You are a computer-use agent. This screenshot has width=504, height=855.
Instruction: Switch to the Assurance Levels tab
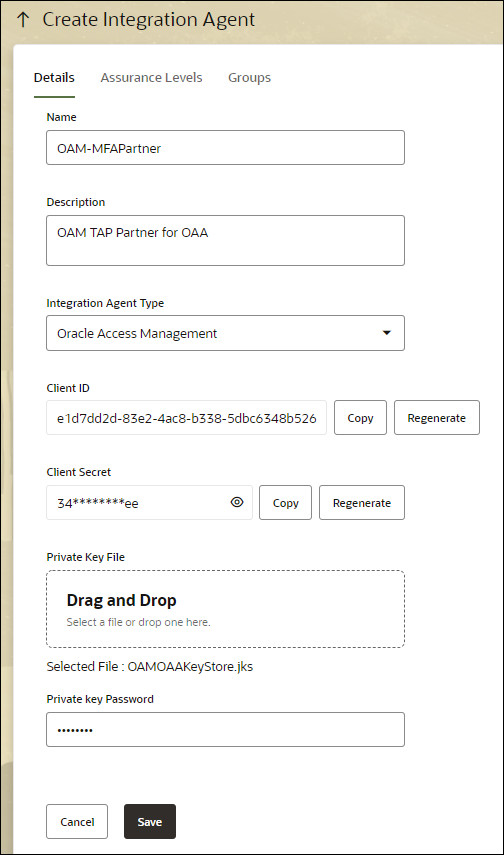tap(151, 77)
